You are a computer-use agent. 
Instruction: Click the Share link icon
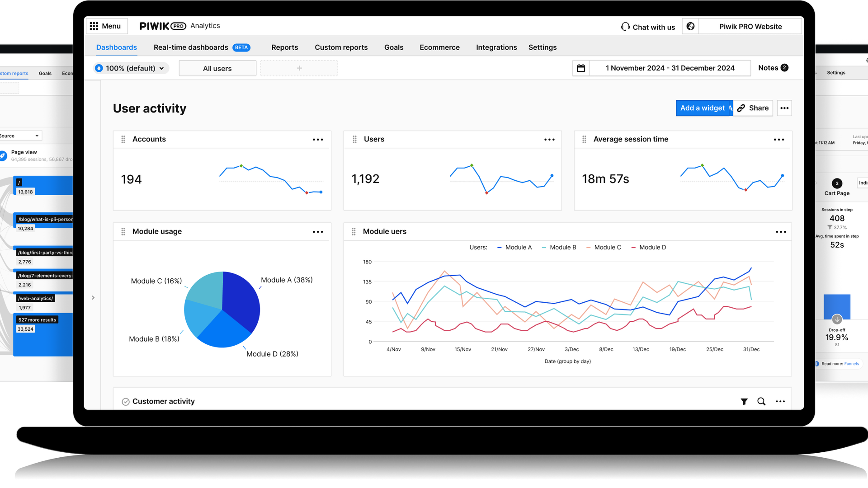pyautogui.click(x=741, y=108)
